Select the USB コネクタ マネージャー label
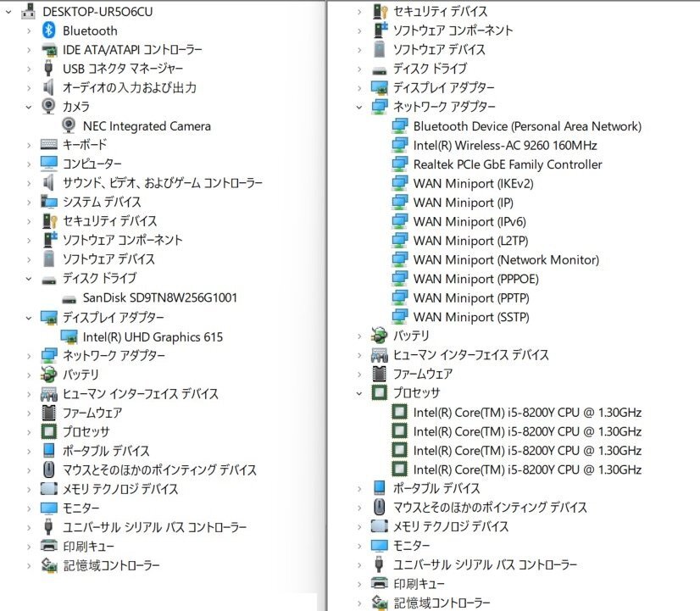 (x=123, y=69)
